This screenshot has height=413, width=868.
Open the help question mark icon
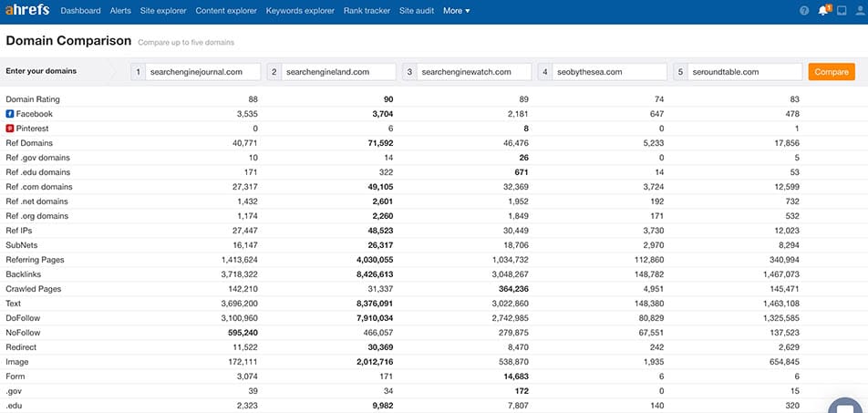(804, 11)
